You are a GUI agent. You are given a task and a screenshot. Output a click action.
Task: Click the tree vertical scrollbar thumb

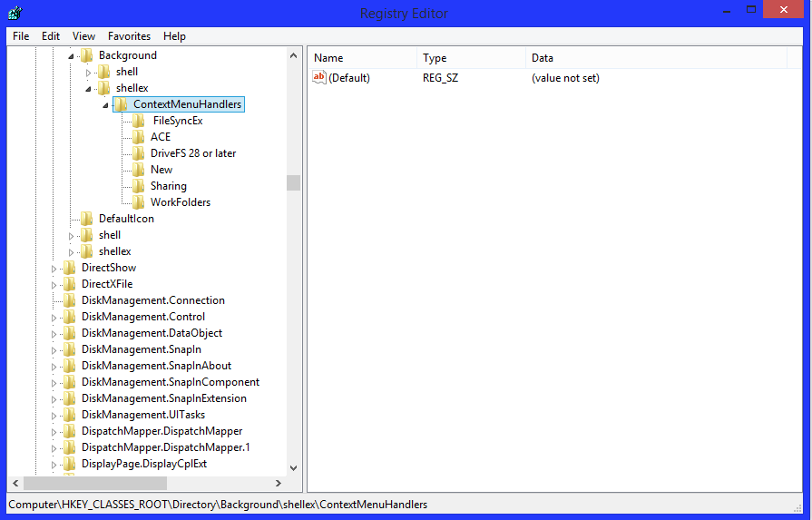[x=293, y=182]
